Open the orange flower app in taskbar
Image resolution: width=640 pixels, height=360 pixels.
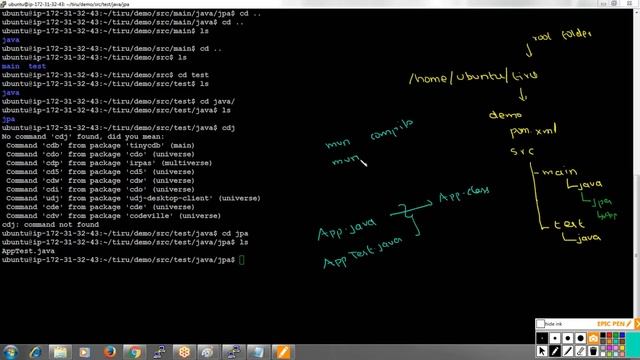pyautogui.click(x=184, y=352)
